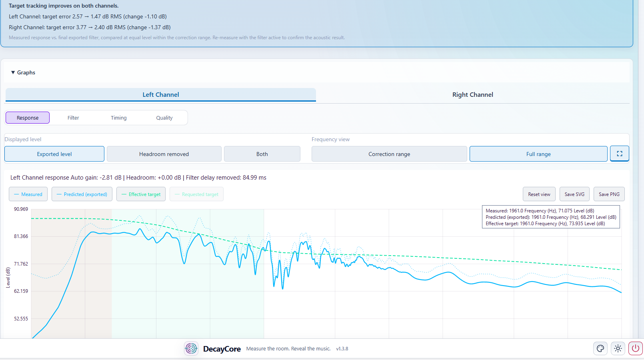Toggle light mode sun icon

[x=618, y=348]
